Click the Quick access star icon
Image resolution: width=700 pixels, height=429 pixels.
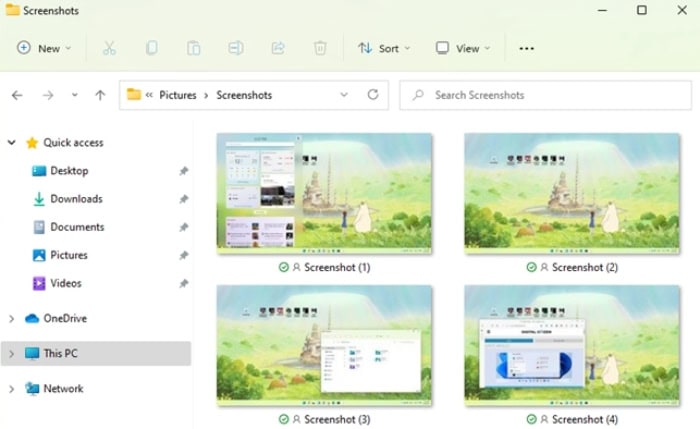[32, 143]
